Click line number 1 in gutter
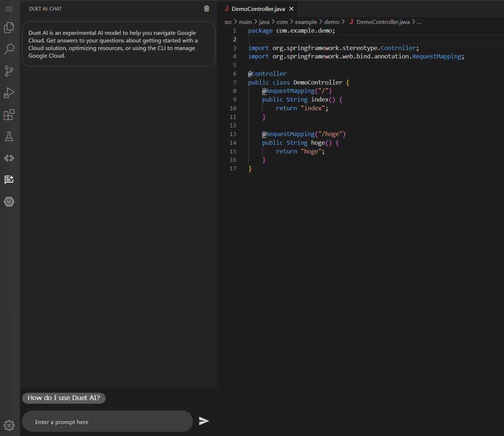 [x=235, y=31]
